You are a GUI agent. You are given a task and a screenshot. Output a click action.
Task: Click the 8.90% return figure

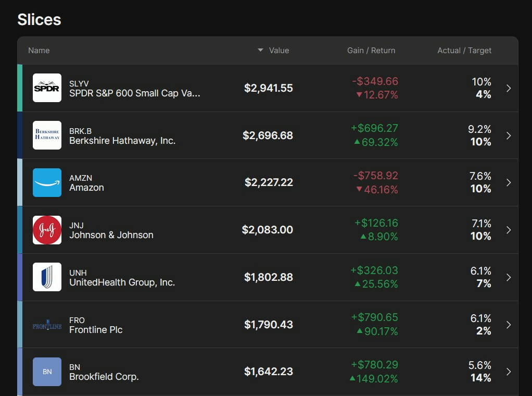click(x=379, y=237)
